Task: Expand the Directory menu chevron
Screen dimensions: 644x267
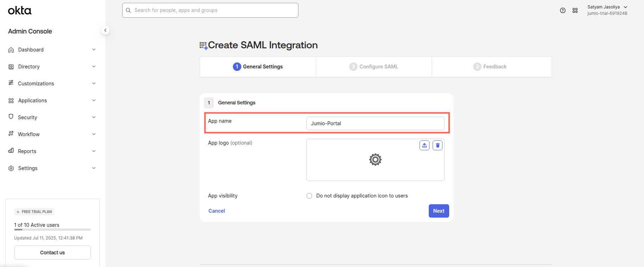Action: tap(94, 67)
